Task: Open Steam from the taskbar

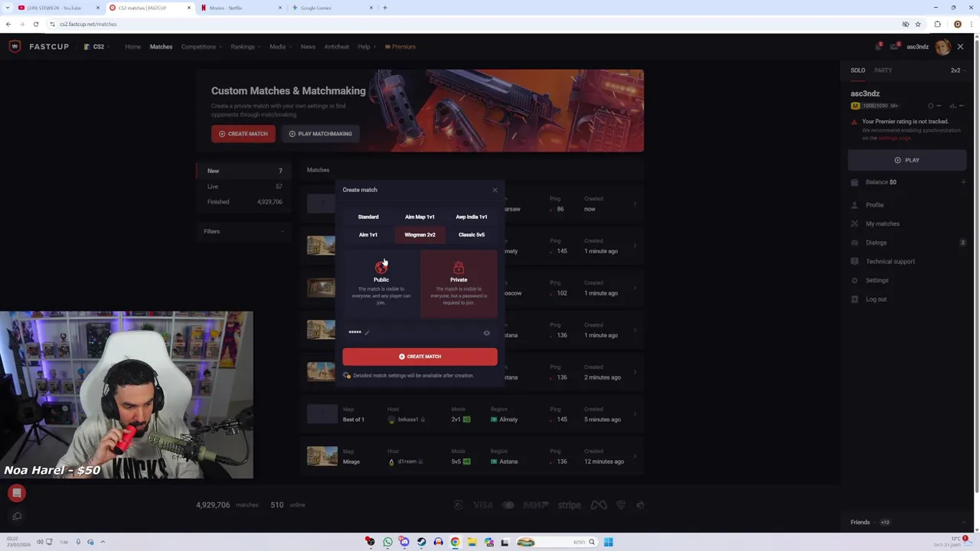Action: pyautogui.click(x=421, y=542)
